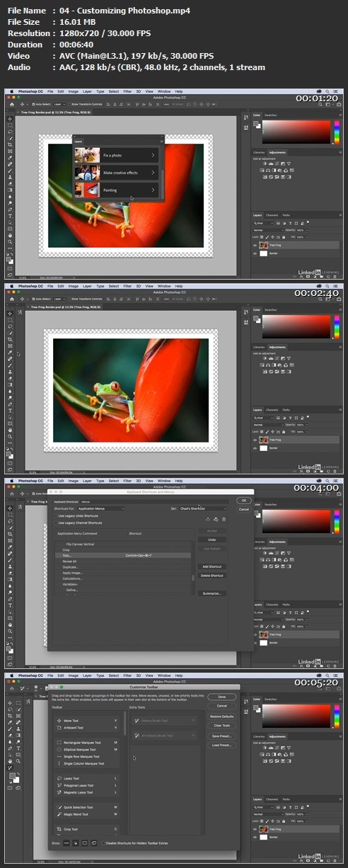Open Set dropdown showing Chad's Shortcuts
Image resolution: width=348 pixels, height=868 pixels.
[202, 508]
